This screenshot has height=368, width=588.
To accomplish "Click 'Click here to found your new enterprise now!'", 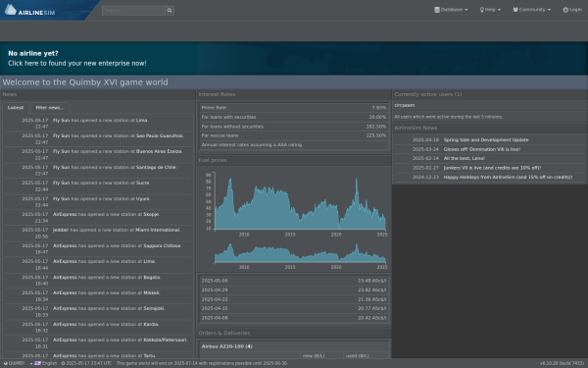I will 77,63.
